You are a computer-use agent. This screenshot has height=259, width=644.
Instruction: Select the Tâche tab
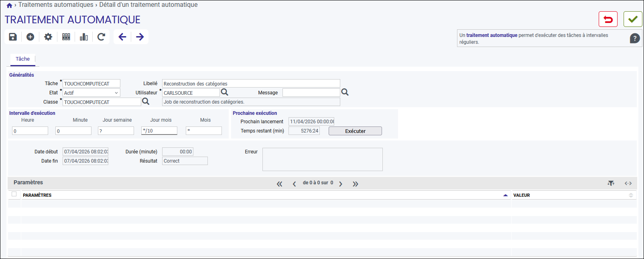23,59
